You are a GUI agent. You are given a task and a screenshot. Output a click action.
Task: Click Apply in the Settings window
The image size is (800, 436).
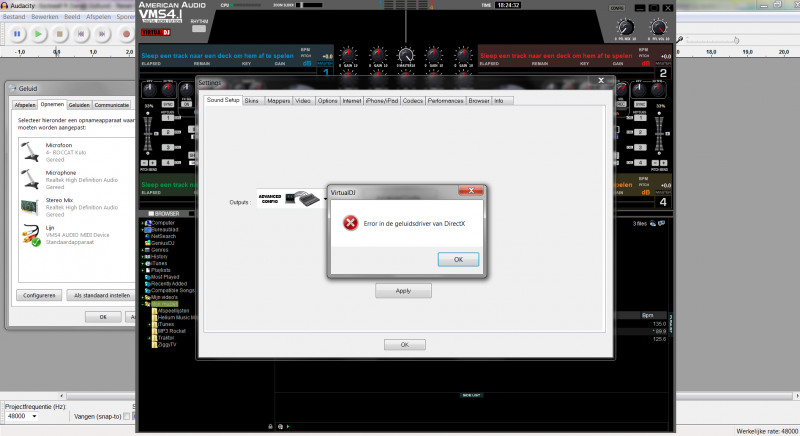click(x=403, y=291)
